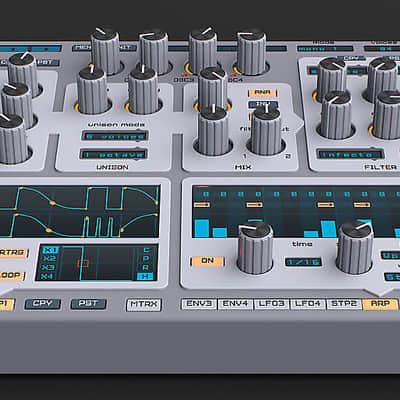Image resolution: width=400 pixels, height=400 pixels.
Task: Open the '1 octave' unison dropdown
Action: click(x=113, y=154)
